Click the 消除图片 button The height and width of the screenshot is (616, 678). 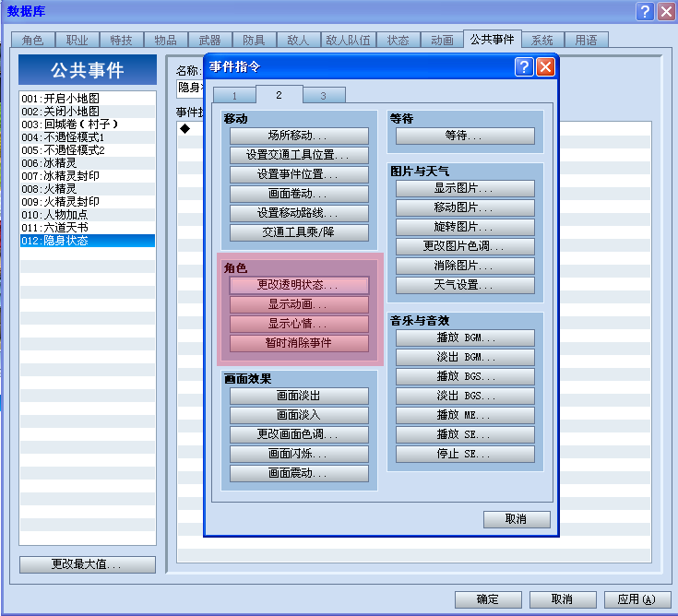(x=465, y=266)
